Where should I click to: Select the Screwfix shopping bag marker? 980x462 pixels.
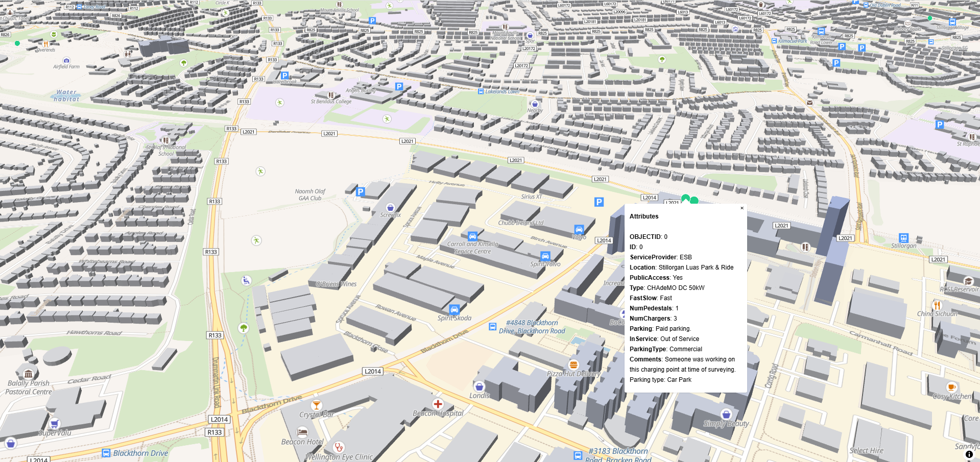[x=390, y=207]
